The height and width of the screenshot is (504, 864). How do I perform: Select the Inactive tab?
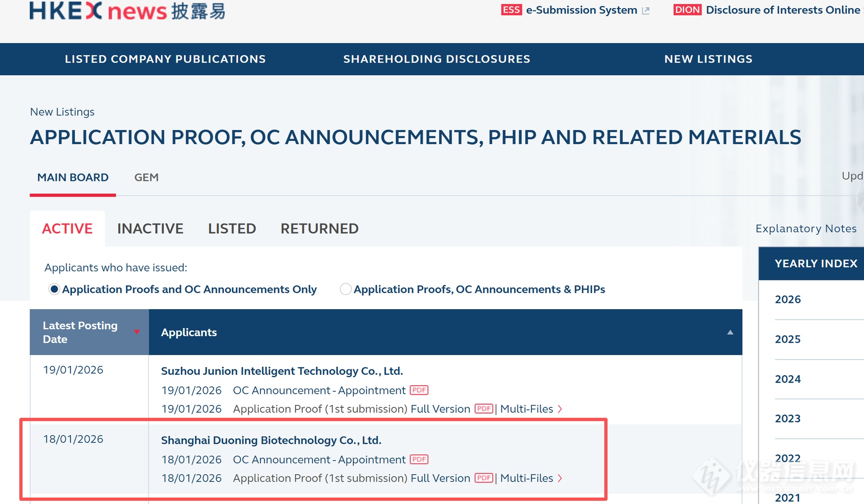150,229
